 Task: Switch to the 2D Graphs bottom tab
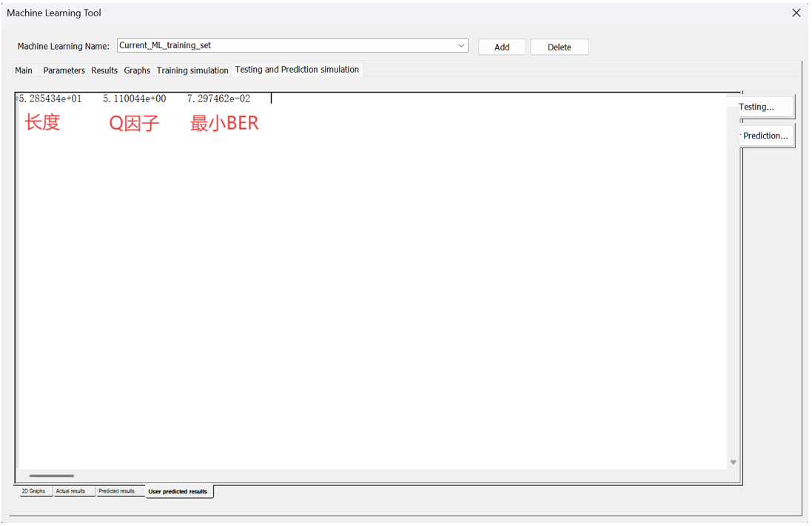click(33, 491)
